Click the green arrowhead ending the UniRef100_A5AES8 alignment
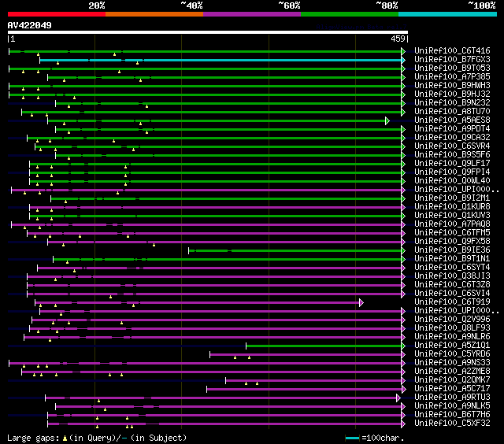The width and height of the screenshot is (504, 444). click(387, 120)
